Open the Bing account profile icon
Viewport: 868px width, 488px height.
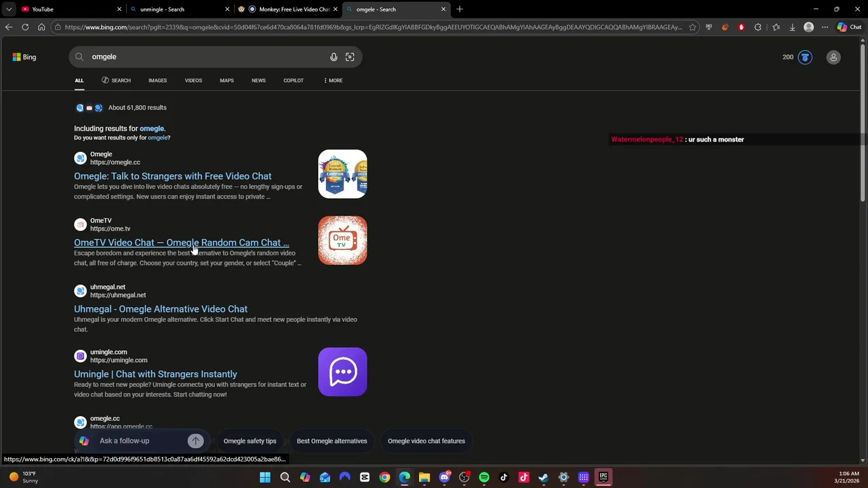pos(833,57)
